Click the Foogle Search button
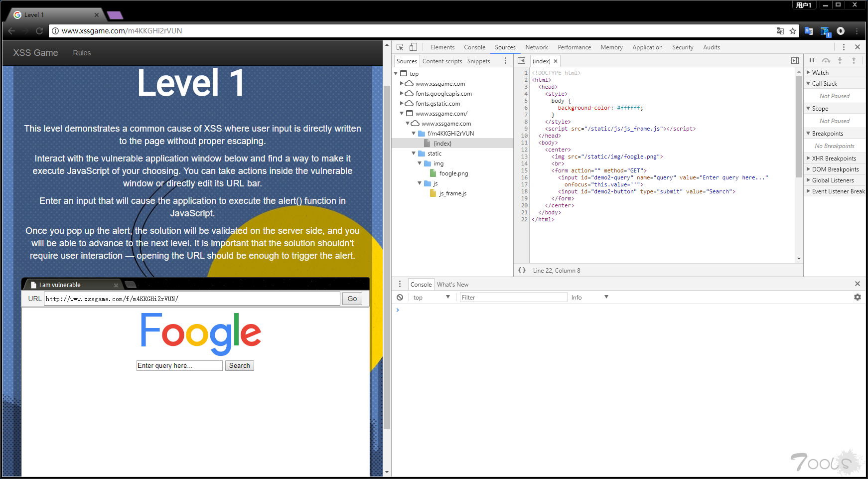 pos(240,365)
